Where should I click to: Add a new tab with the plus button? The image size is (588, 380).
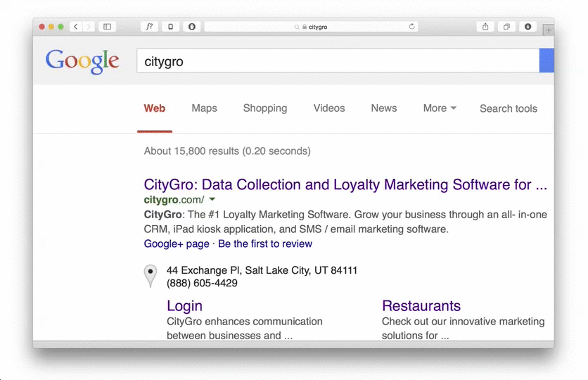[548, 30]
